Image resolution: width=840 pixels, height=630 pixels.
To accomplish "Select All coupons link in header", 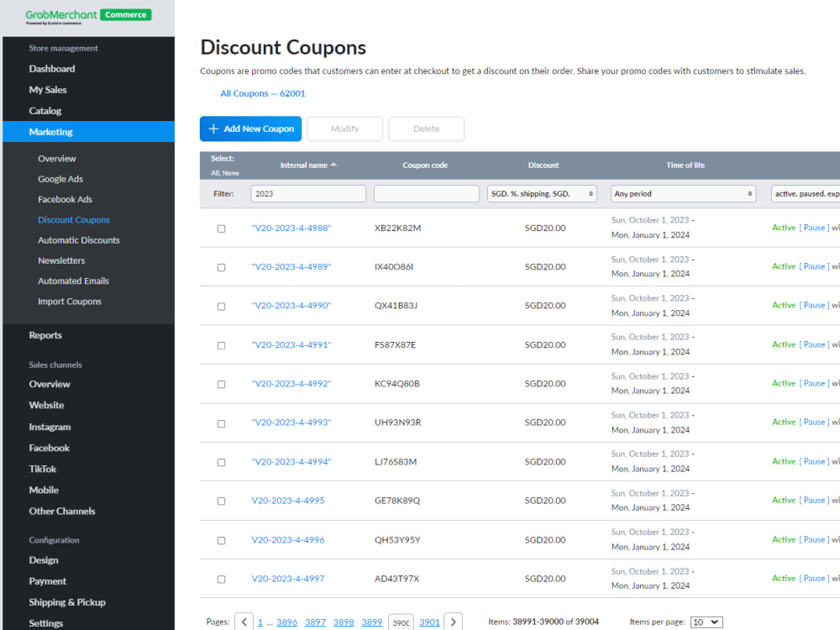I will (x=215, y=173).
